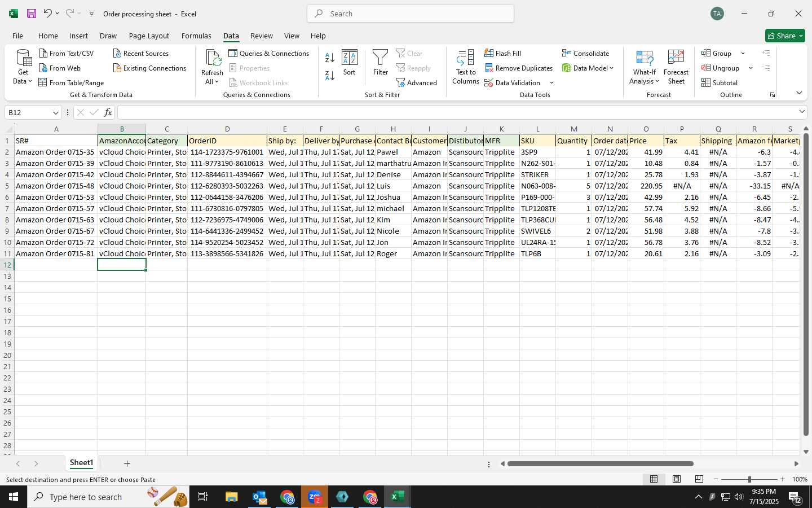This screenshot has height=508, width=812.
Task: Click the Group button
Action: coord(717,53)
